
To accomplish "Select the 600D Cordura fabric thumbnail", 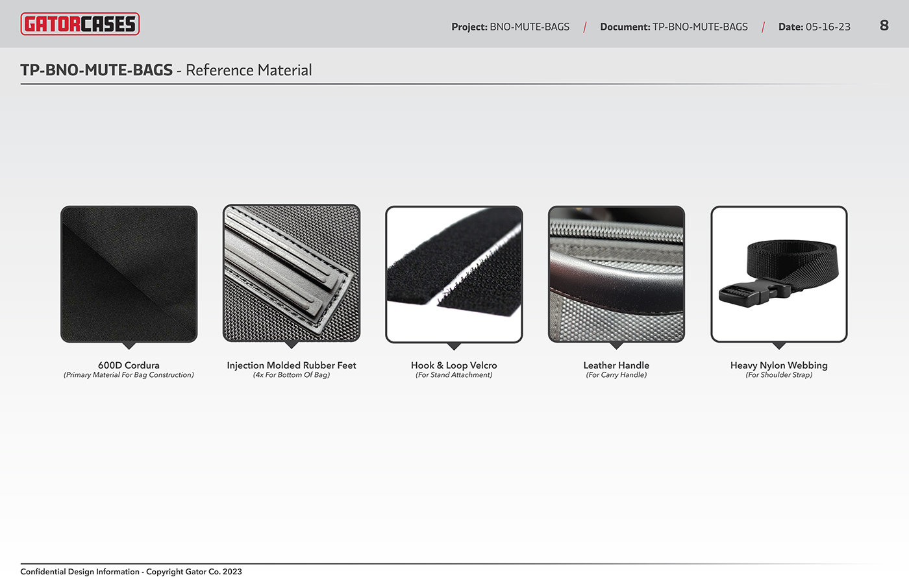I will [x=129, y=274].
